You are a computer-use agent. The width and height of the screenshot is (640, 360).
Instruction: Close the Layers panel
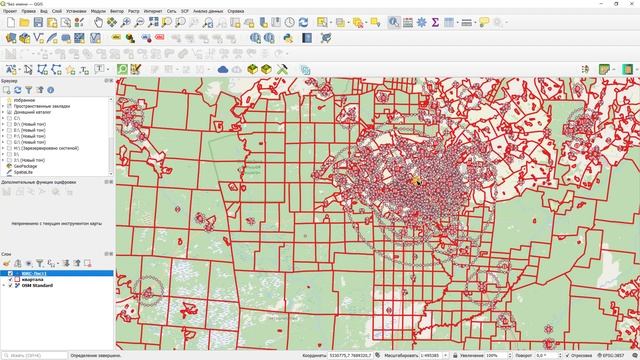coord(111,254)
